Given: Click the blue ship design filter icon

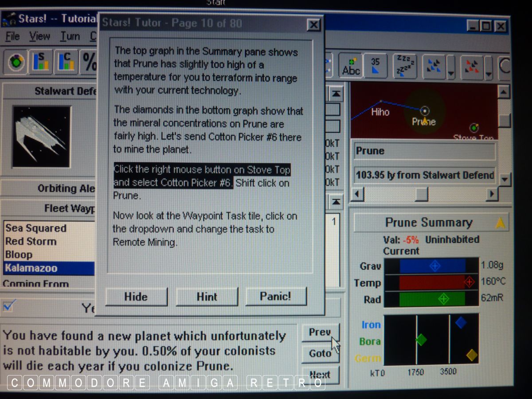Looking at the screenshot, I should tap(433, 66).
